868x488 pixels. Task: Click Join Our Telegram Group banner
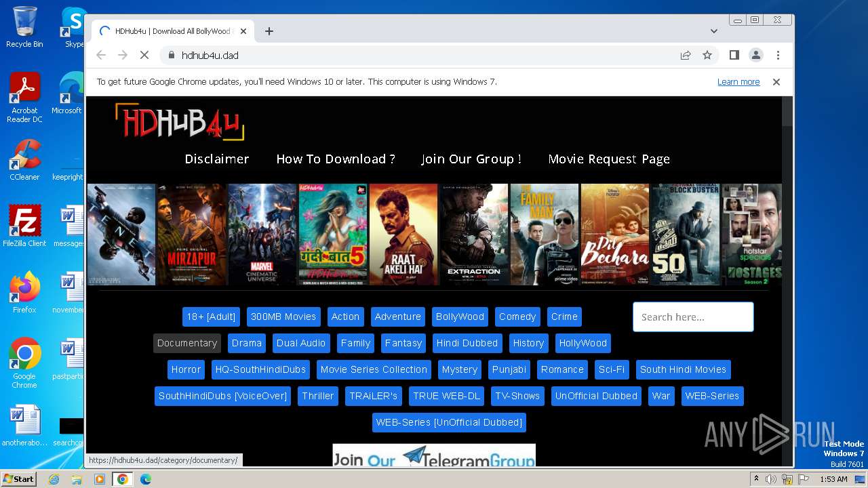point(434,455)
